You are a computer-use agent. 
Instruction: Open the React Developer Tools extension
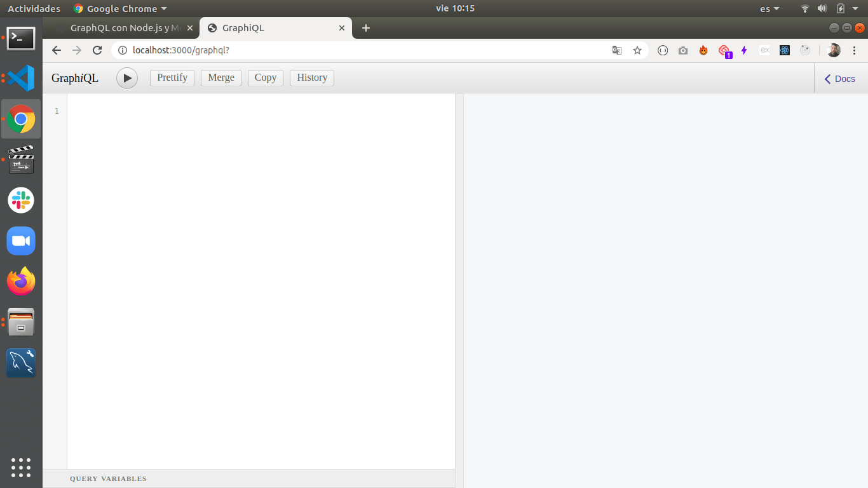coord(785,50)
